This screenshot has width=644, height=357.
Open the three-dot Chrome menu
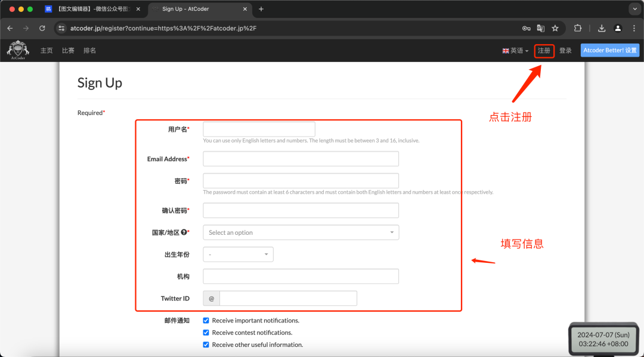[x=634, y=28]
